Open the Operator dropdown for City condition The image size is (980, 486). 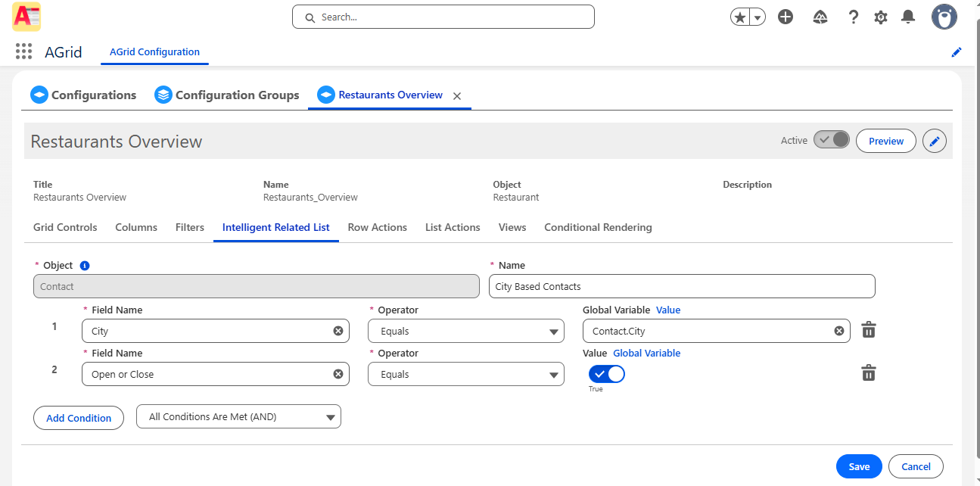(465, 331)
